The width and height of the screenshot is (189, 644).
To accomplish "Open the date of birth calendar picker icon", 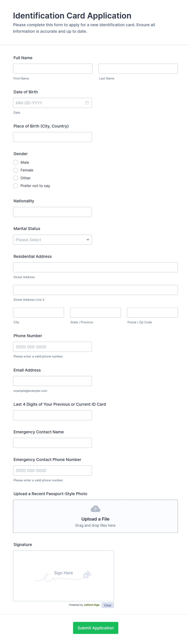I will 87,103.
